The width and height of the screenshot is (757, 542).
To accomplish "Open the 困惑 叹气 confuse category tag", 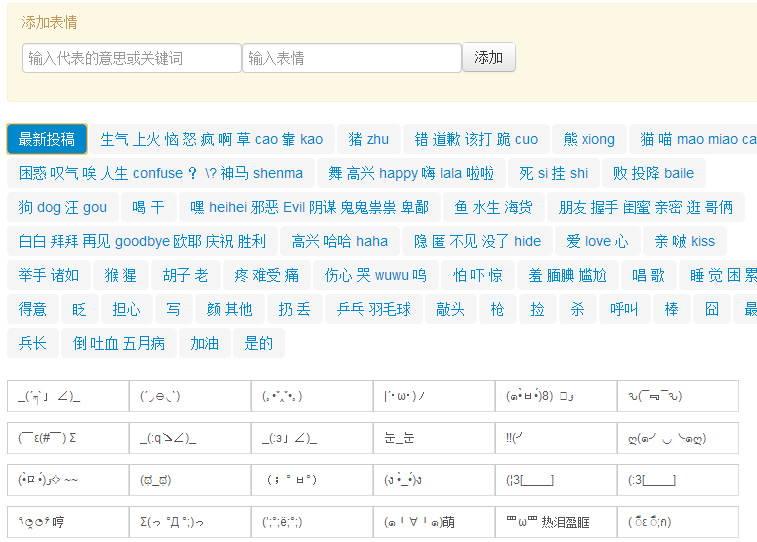I will coord(161,173).
